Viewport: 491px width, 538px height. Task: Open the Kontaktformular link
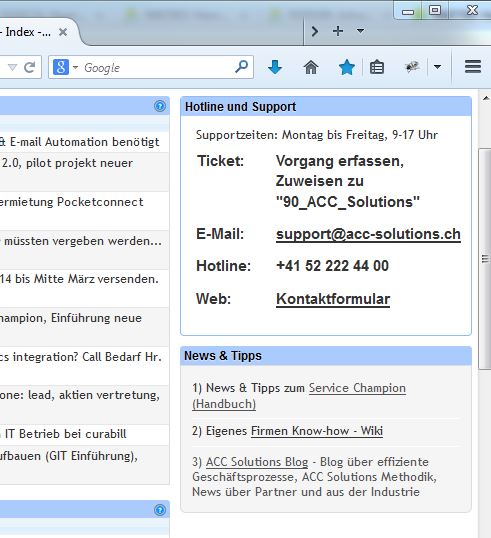coord(333,299)
